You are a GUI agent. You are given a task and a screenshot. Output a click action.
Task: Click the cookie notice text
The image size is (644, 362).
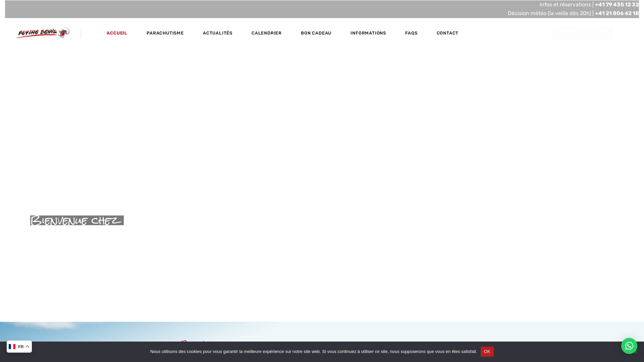[x=313, y=352]
